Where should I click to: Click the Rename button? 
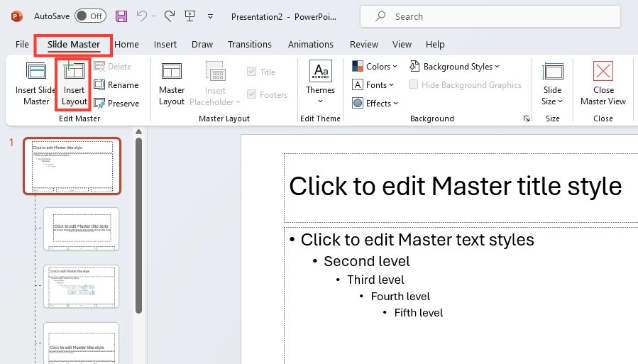116,84
